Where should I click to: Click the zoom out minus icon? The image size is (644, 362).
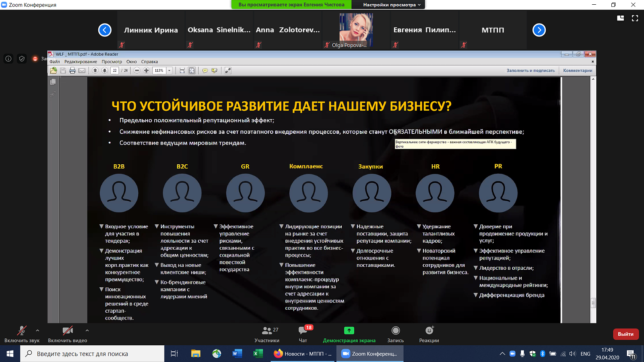click(x=137, y=70)
